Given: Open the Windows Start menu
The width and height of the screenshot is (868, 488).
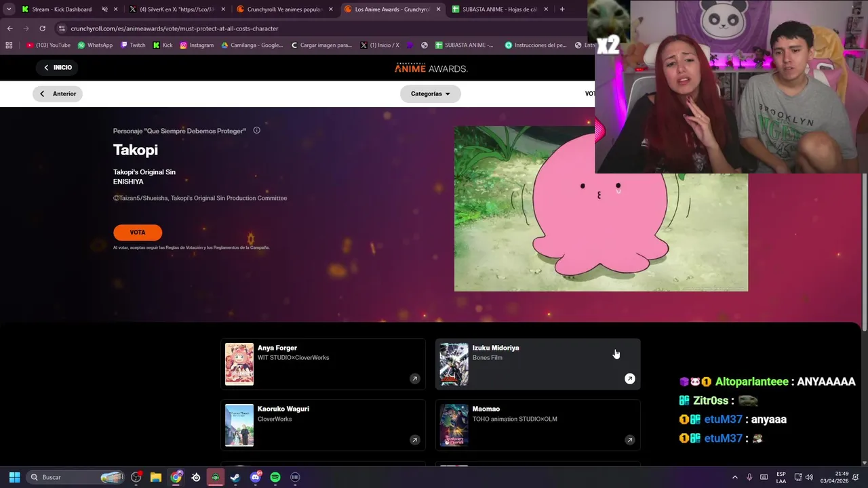Looking at the screenshot, I should [14, 477].
